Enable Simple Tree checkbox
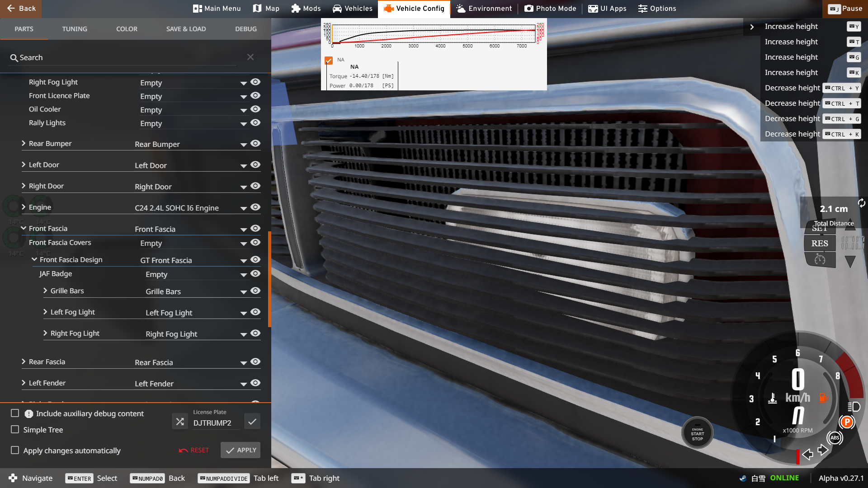Screen dimensions: 868x488 pyautogui.click(x=15, y=430)
